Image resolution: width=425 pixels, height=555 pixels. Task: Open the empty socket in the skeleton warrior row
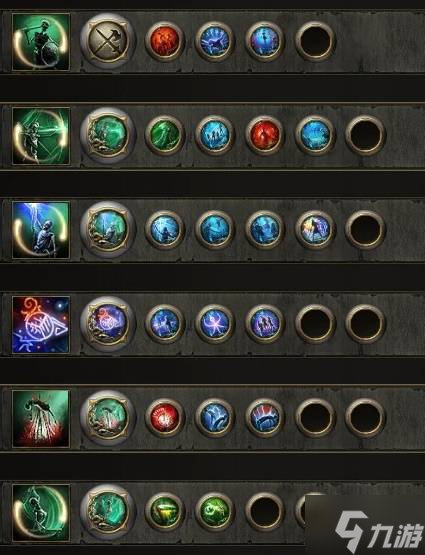point(315,41)
